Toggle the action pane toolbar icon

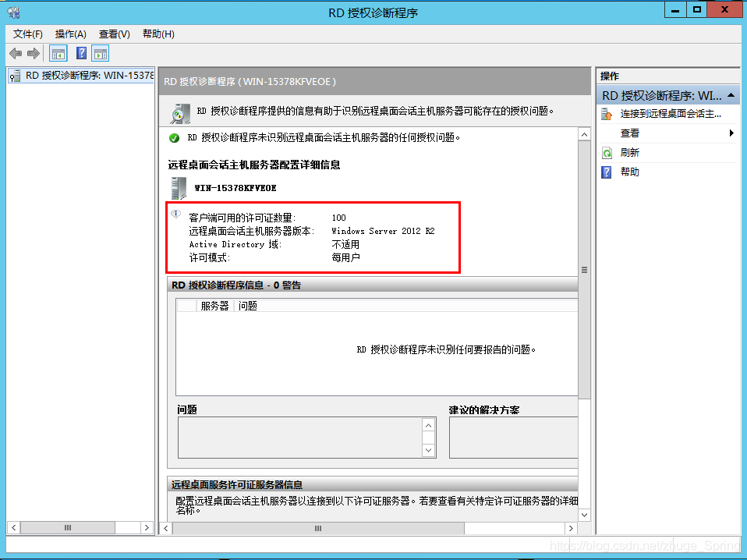point(101,53)
